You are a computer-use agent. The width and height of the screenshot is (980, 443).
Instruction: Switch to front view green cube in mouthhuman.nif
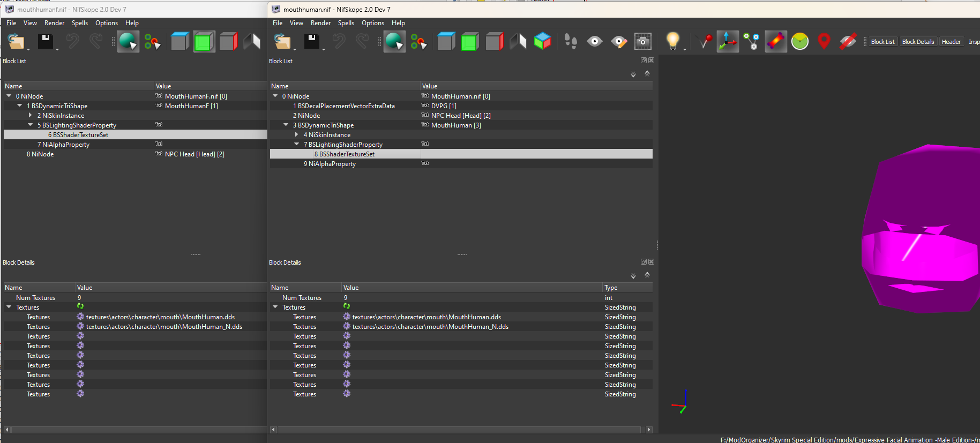[x=469, y=41]
